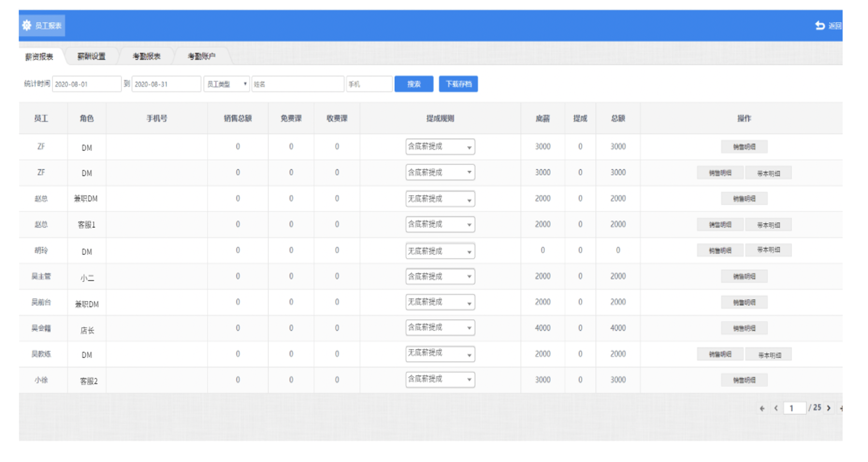The height and width of the screenshot is (462, 868).
Task: Click the 销售总额 column header
Action: pos(238,118)
